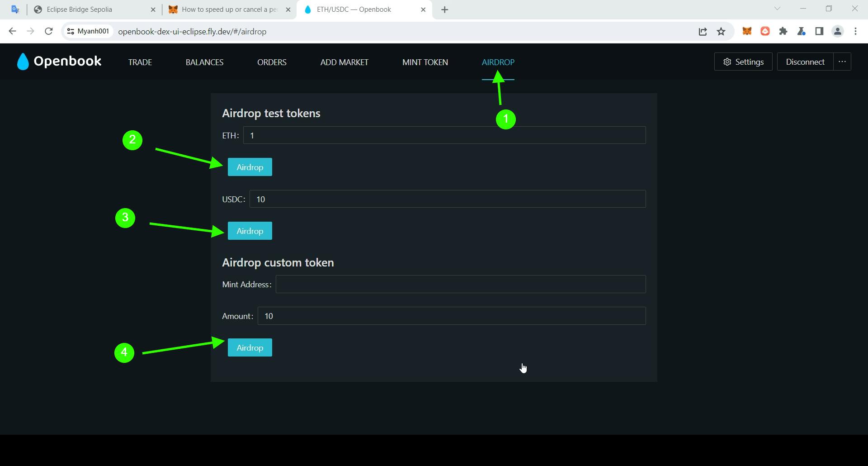Click 'Airdrop test tokens' heading
Image resolution: width=868 pixels, height=466 pixels.
[271, 113]
